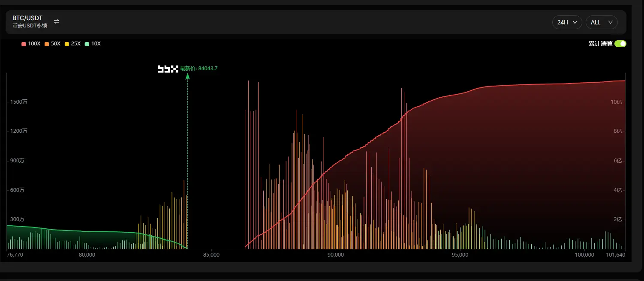Click the 80,000 x-axis label

point(87,255)
